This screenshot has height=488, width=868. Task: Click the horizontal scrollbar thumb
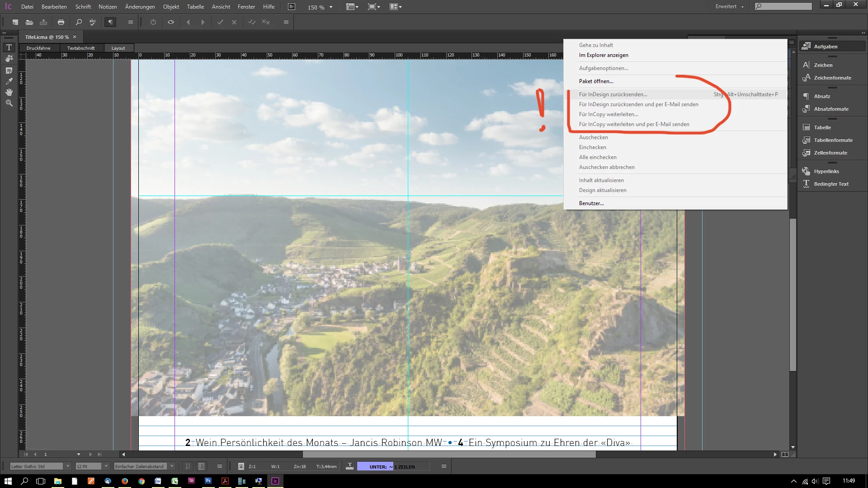(x=449, y=455)
